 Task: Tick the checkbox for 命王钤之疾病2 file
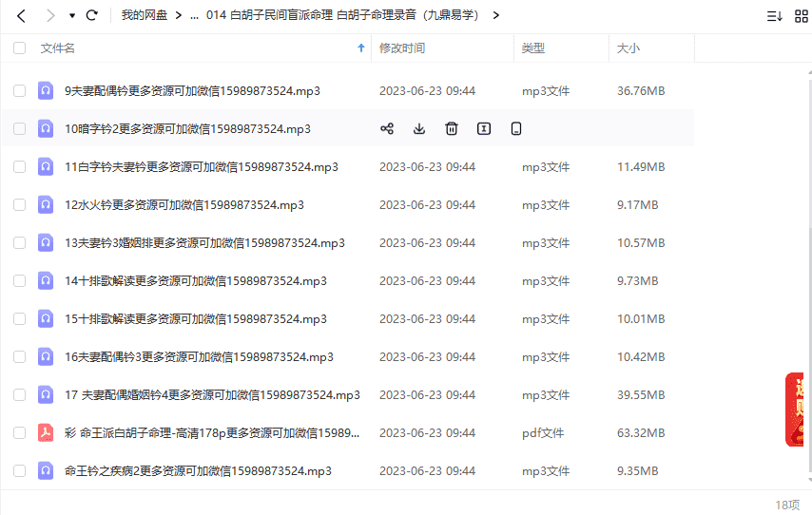point(20,471)
